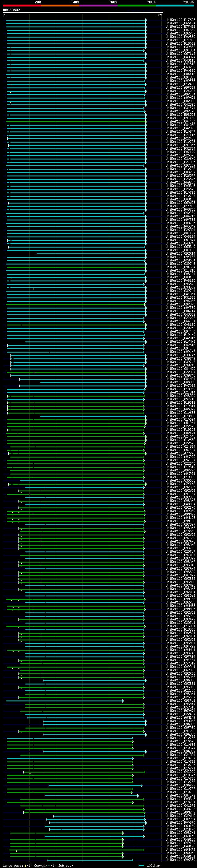Open hit UniRef100_P17673

tap(180, 20)
